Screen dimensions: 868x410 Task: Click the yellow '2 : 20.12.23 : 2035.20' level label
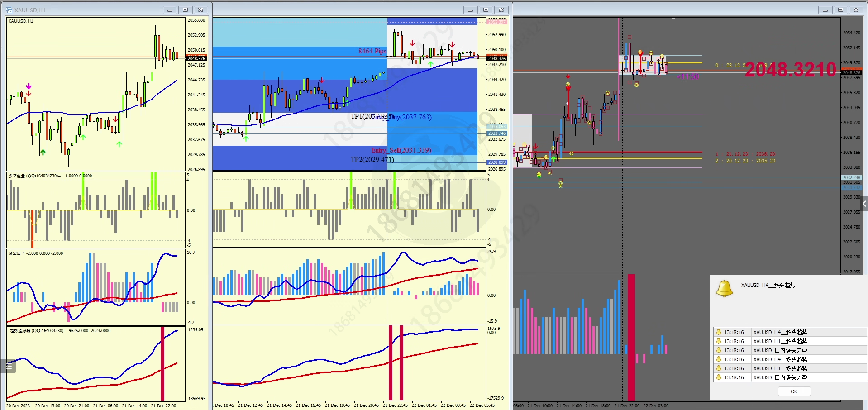[x=745, y=161]
